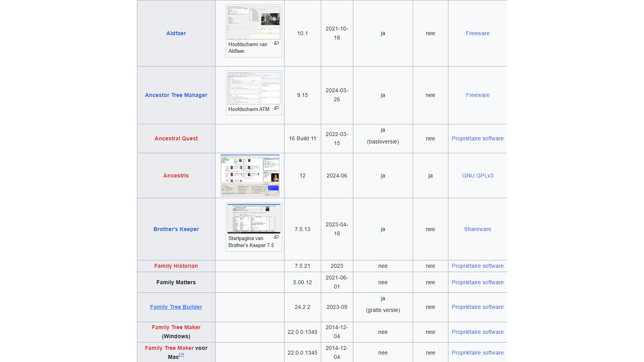The height and width of the screenshot is (362, 644).
Task: Click the Ancestris version '12'
Action: [302, 176]
